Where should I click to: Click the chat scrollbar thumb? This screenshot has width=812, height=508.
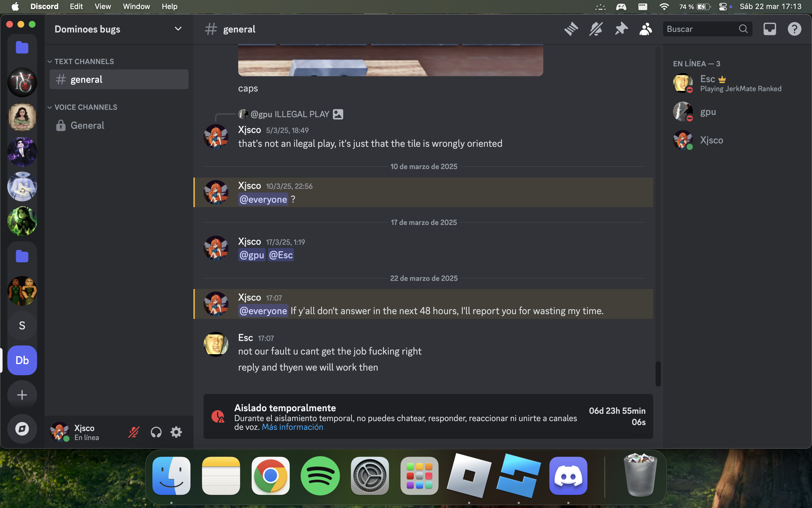pyautogui.click(x=658, y=374)
